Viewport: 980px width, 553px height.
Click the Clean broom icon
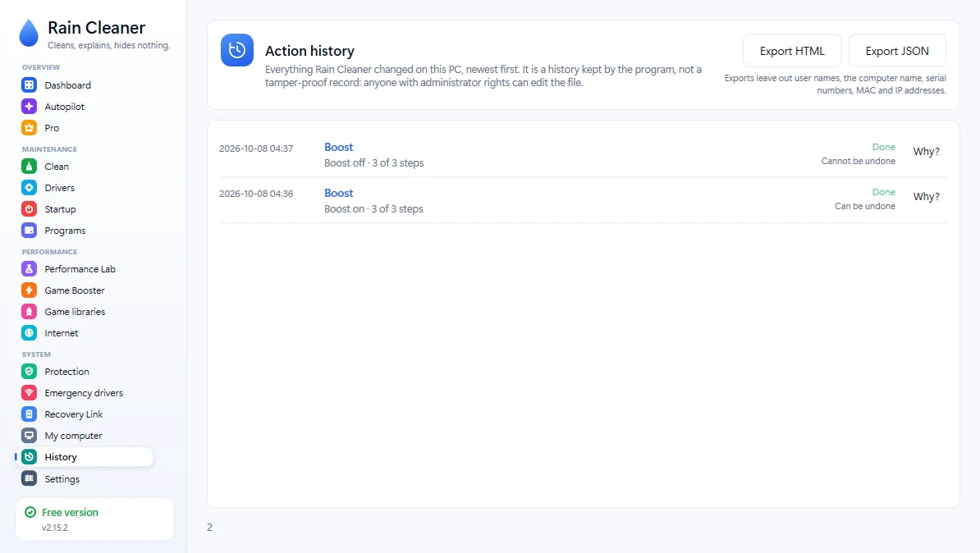29,167
